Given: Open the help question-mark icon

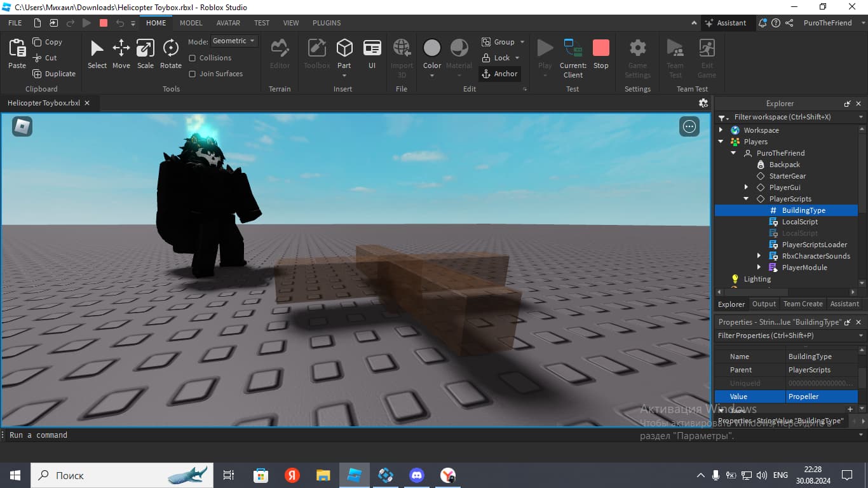Looking at the screenshot, I should click(x=776, y=23).
